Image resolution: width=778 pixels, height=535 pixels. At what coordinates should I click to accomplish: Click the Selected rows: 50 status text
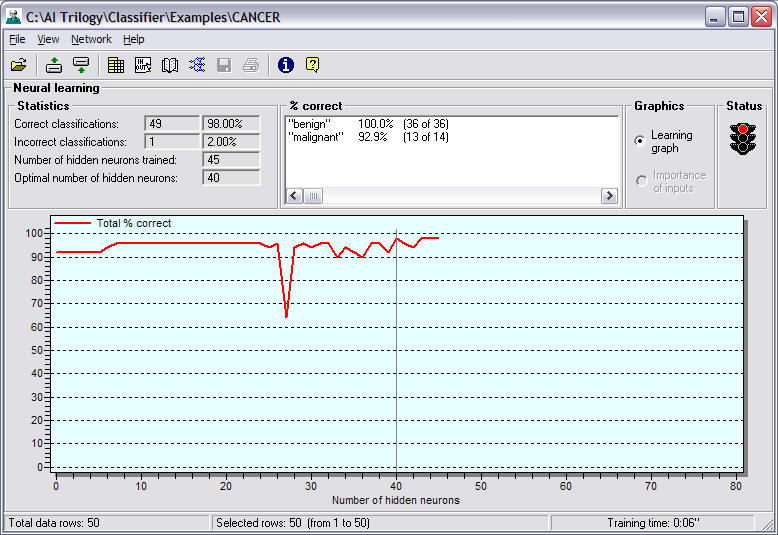(293, 523)
